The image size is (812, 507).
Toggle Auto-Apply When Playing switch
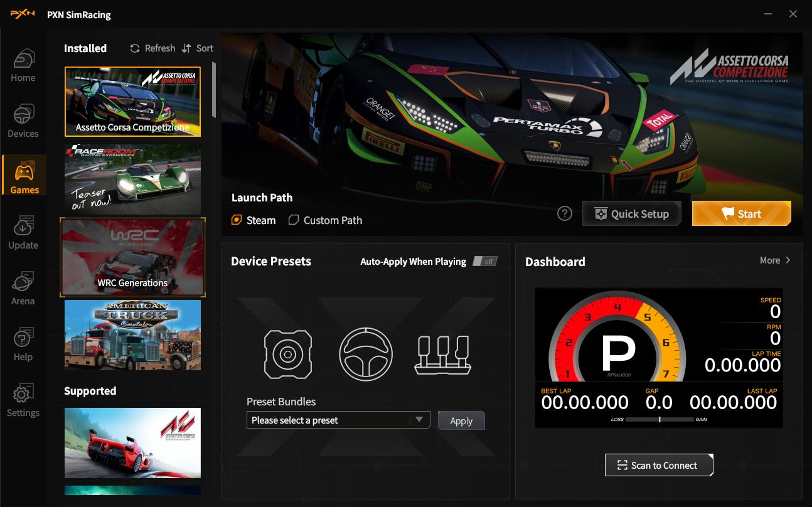[x=484, y=262]
